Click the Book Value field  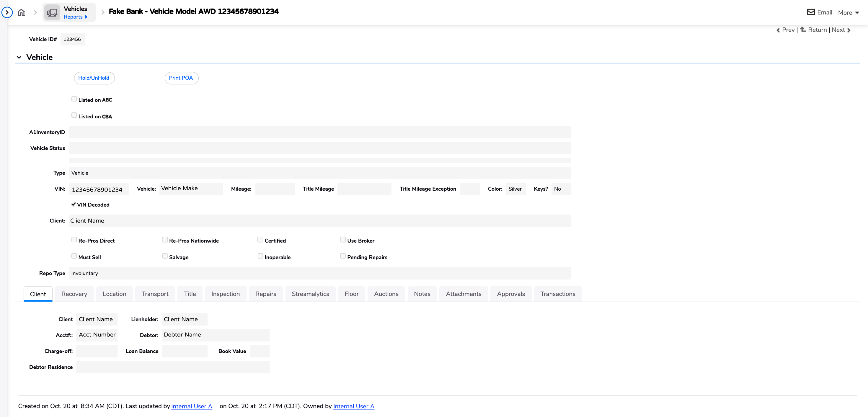click(x=260, y=351)
